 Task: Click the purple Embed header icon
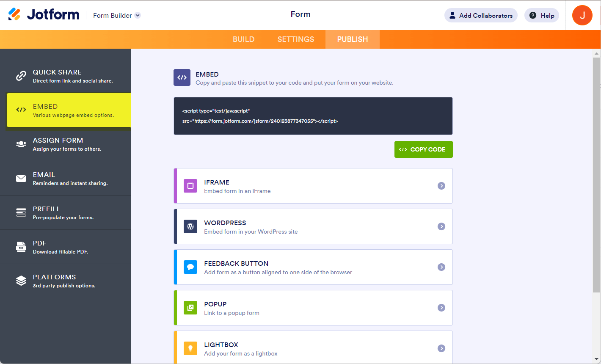coord(182,77)
